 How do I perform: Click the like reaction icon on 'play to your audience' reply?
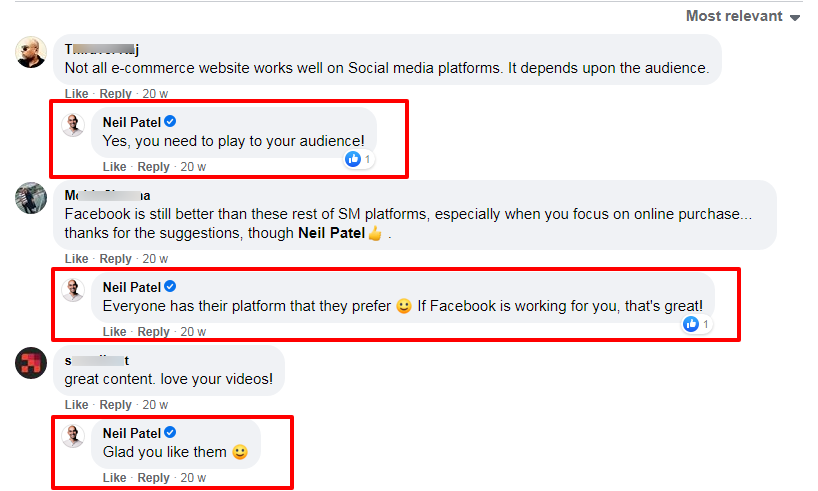coord(353,159)
